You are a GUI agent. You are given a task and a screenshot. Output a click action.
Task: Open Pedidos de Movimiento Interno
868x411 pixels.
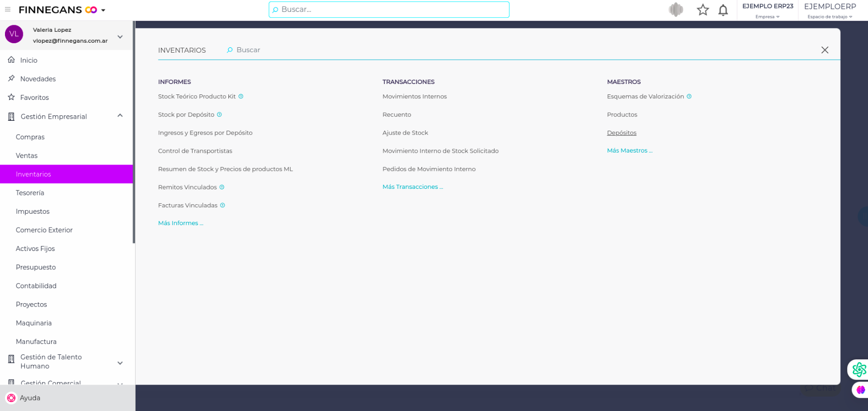coord(429,169)
